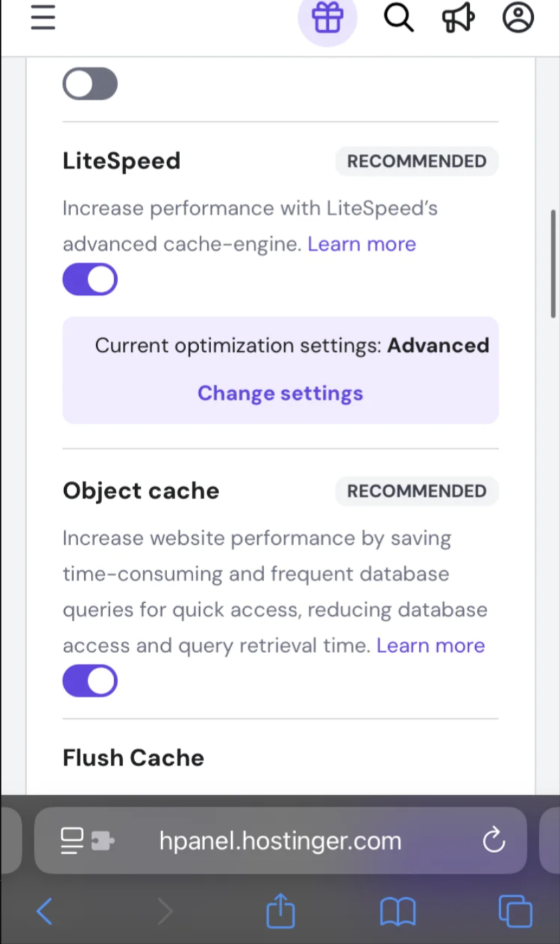Click the gift rewards icon
Viewport: 560px width, 944px height.
click(327, 18)
